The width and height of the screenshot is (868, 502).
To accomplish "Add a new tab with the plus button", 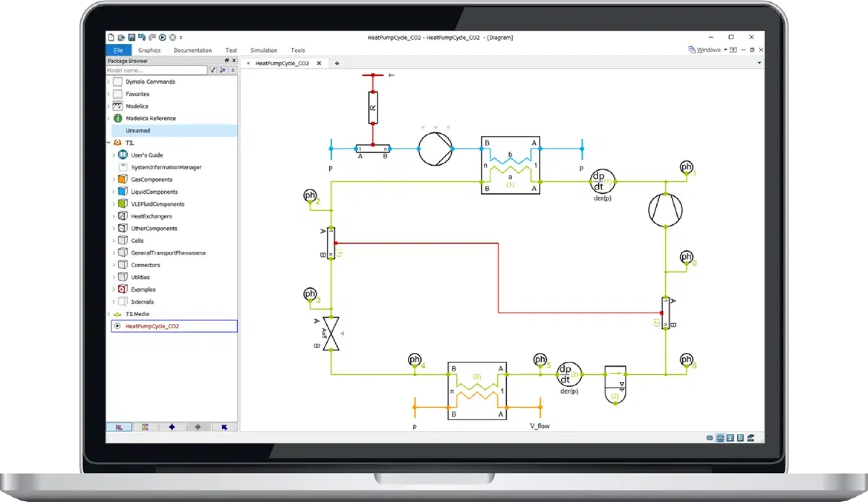I will (337, 64).
